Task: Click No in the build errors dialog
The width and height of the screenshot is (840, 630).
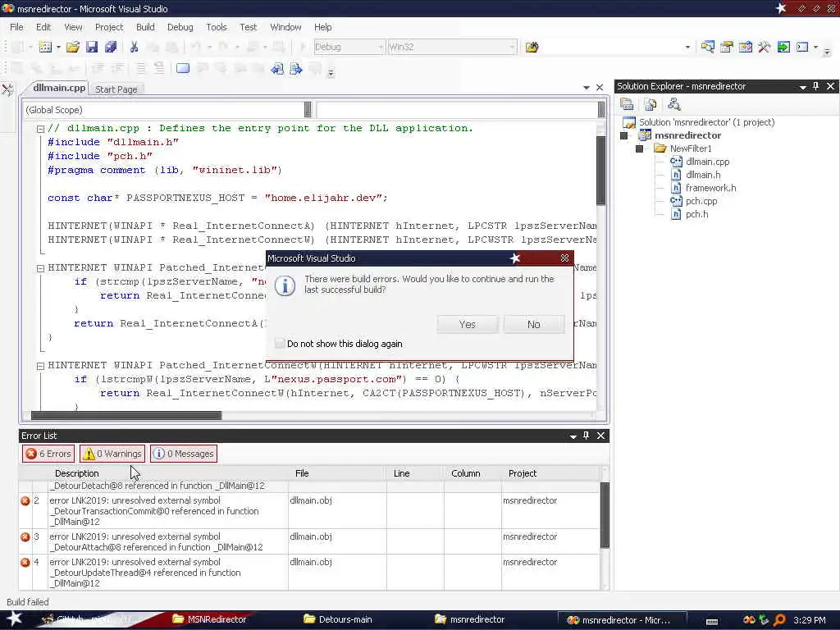Action: [x=533, y=324]
